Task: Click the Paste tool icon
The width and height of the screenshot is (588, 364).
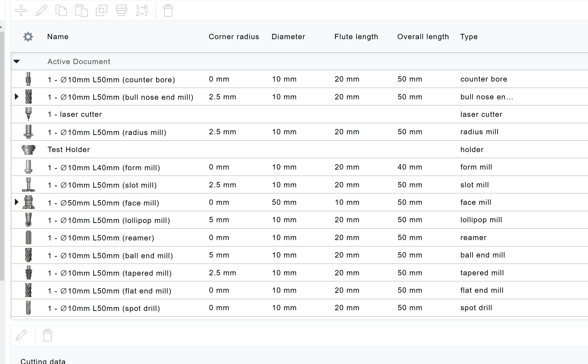Action: coord(81,10)
